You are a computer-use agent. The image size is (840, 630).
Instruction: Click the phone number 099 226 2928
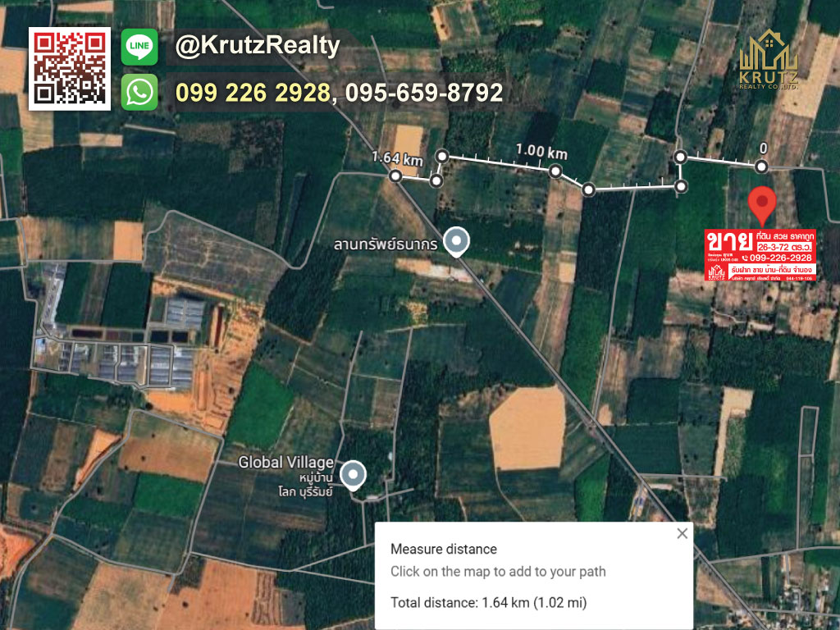coord(253,93)
